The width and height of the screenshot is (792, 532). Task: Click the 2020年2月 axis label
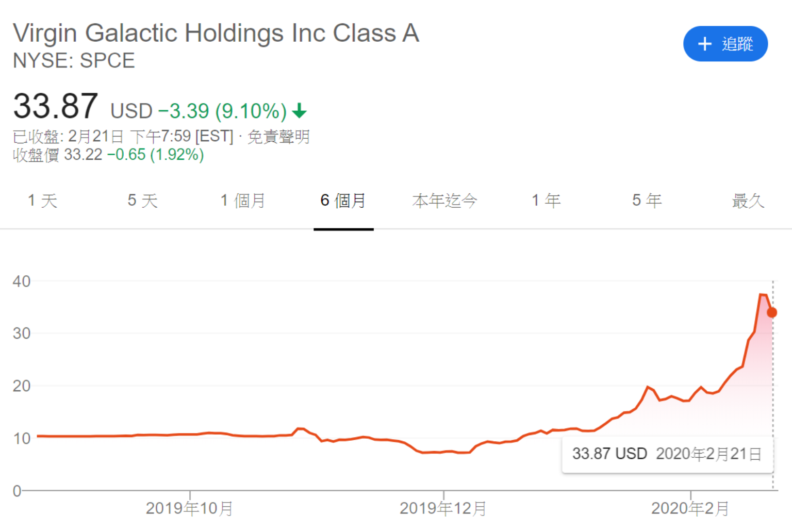690,508
